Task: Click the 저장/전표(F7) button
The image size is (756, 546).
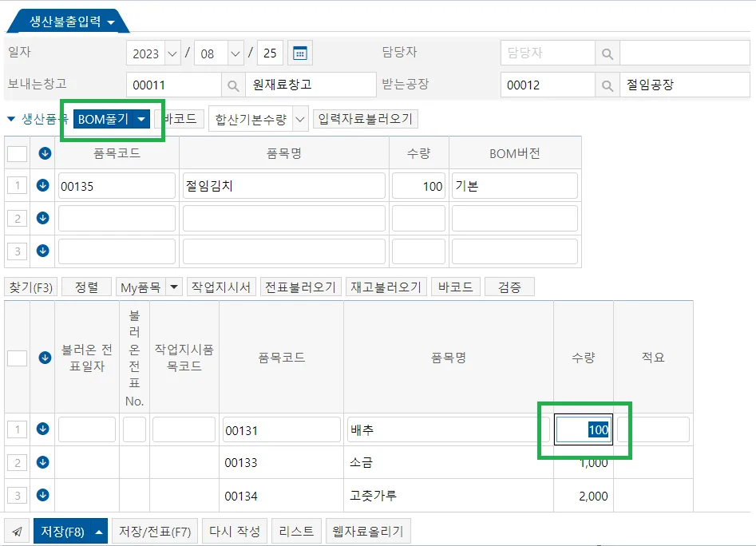Action: [x=155, y=532]
